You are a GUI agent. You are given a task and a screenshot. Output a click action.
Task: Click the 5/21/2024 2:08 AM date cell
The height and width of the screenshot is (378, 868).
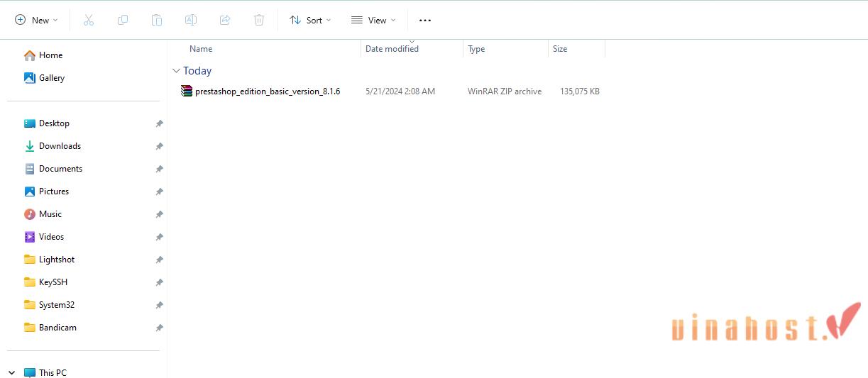point(400,91)
